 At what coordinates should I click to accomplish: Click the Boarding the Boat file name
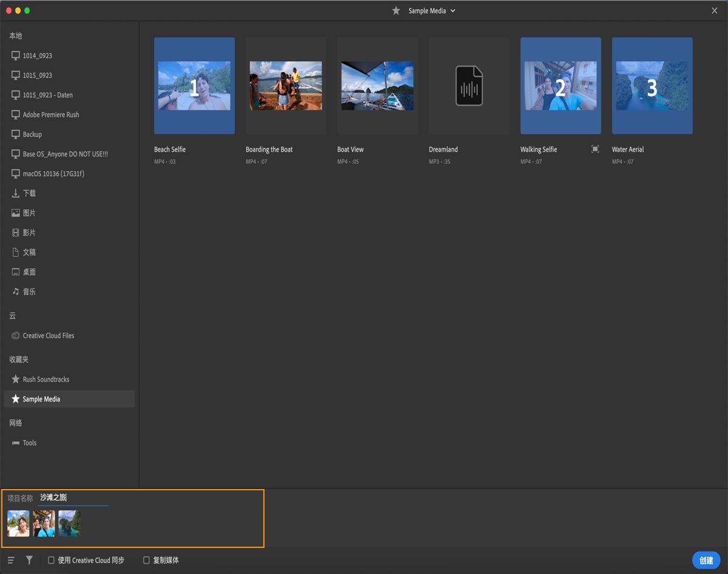tap(269, 149)
